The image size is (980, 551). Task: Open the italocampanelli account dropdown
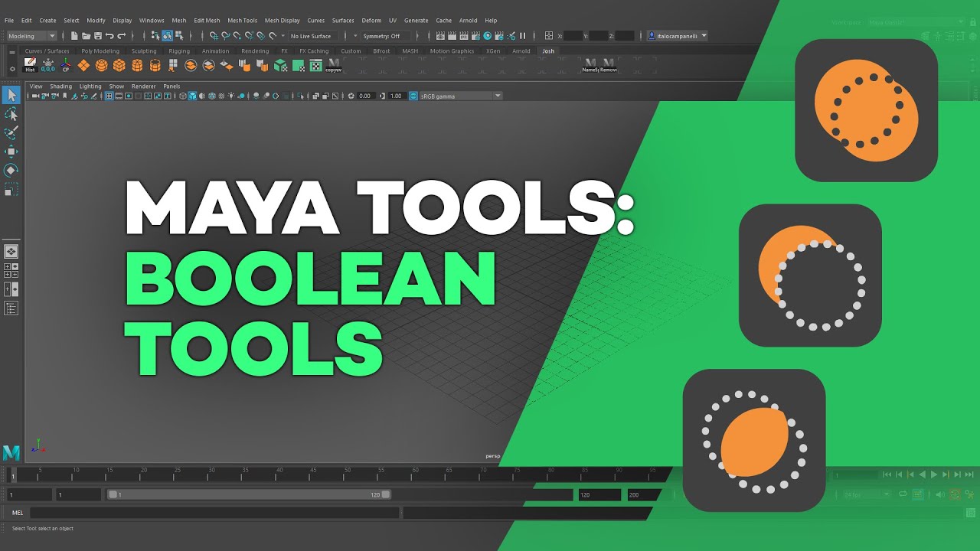678,36
